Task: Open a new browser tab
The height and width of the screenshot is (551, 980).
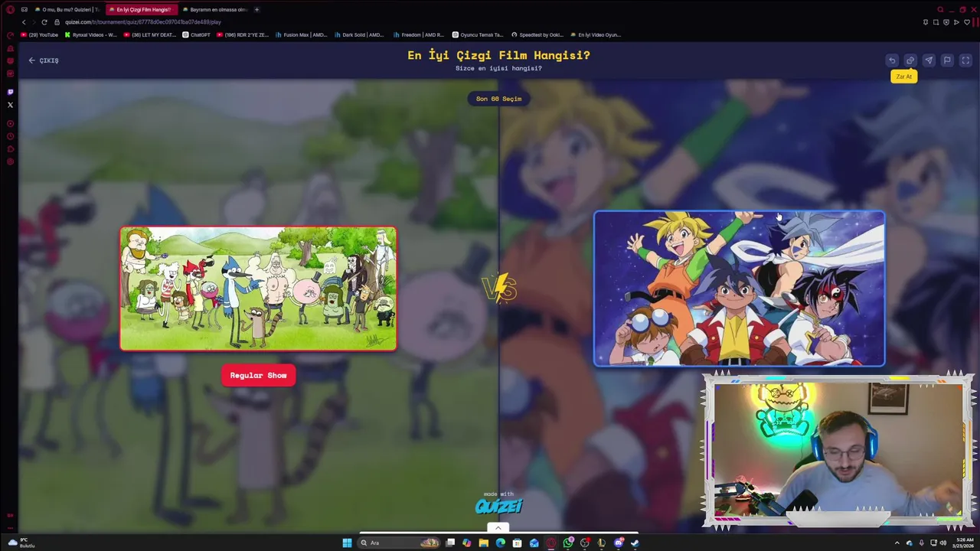Action: click(256, 9)
